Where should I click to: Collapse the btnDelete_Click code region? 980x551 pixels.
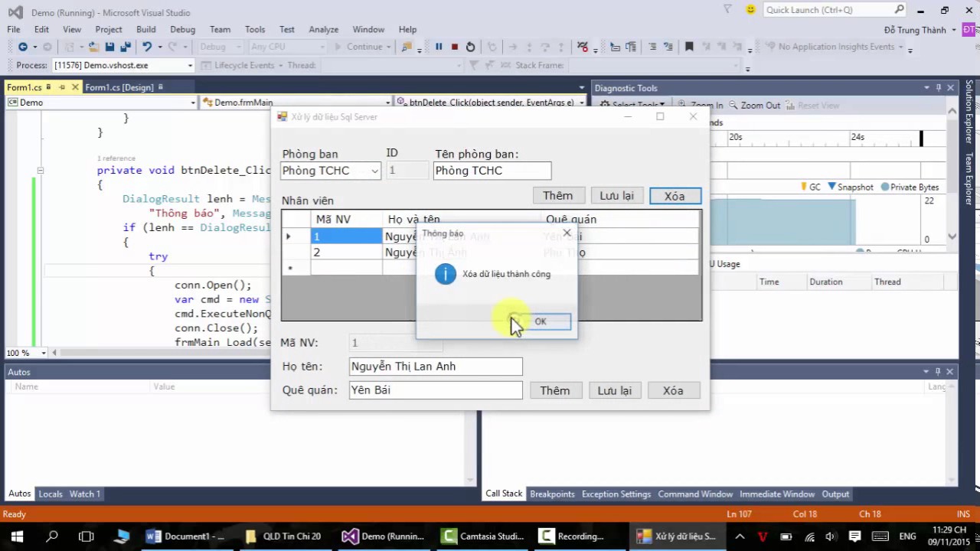(40, 171)
